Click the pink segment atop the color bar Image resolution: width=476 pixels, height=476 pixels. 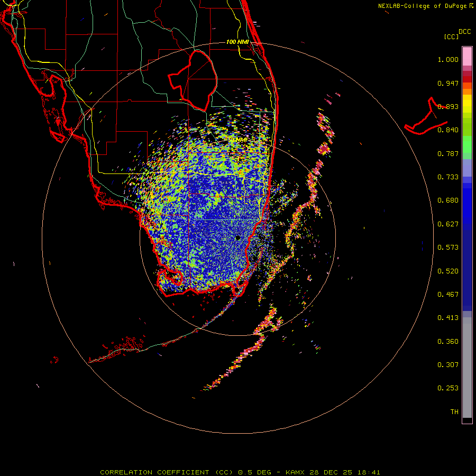(467, 57)
